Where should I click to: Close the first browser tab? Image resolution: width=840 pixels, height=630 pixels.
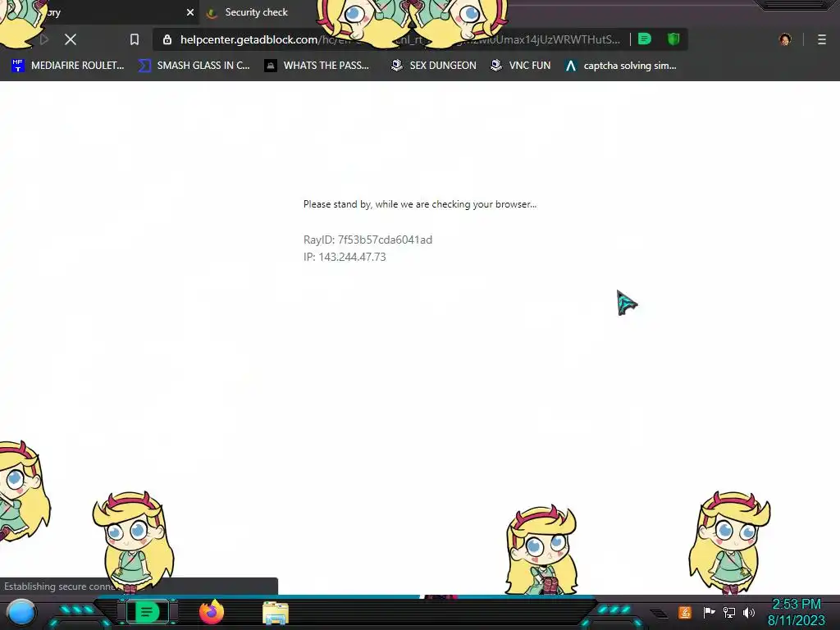189,12
